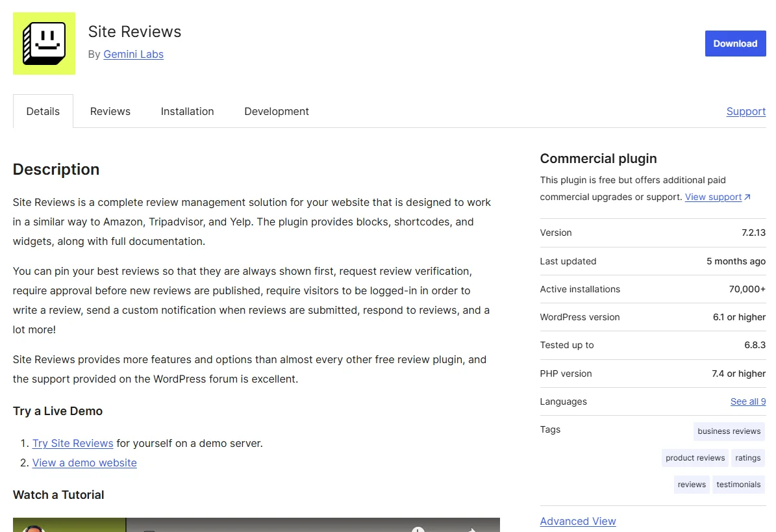Switch to the Reviews tab

pyautogui.click(x=110, y=111)
